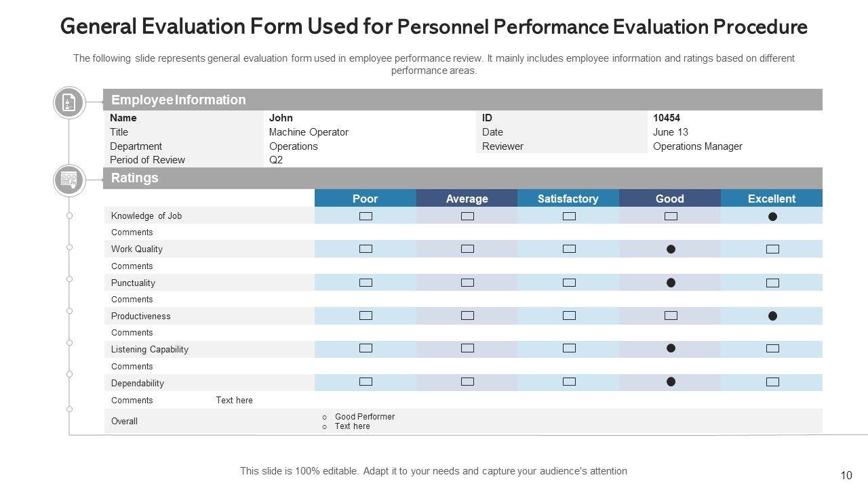Select the filled Excellent dot for Knowledge of Job
The width and height of the screenshot is (868, 488).
(x=772, y=217)
